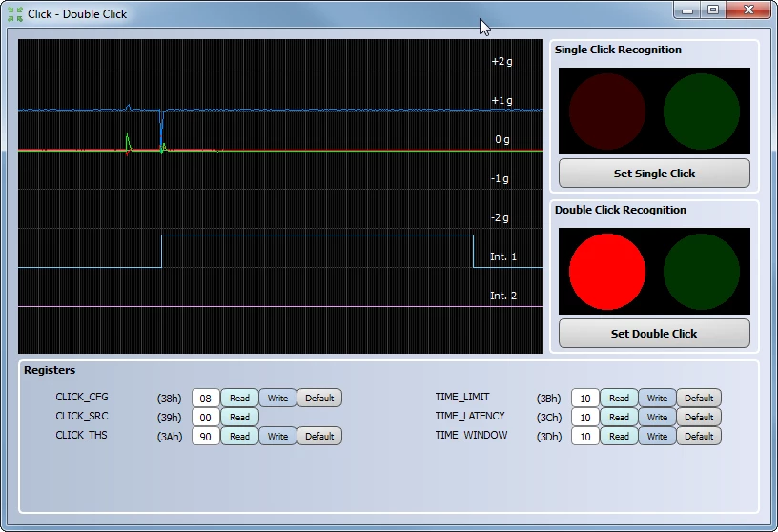Close the Click - Double Click window
Screen dimensions: 778x532
coord(748,10)
